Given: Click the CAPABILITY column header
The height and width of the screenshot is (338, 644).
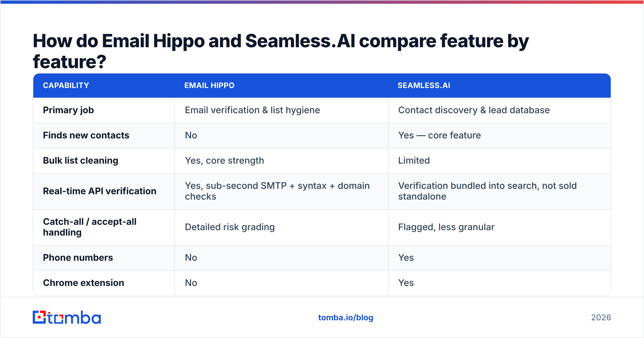Looking at the screenshot, I should coord(66,85).
